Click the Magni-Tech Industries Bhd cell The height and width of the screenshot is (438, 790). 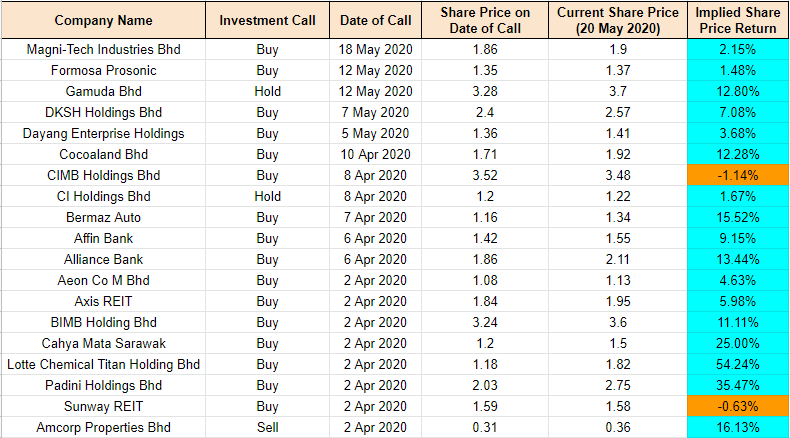click(x=104, y=49)
